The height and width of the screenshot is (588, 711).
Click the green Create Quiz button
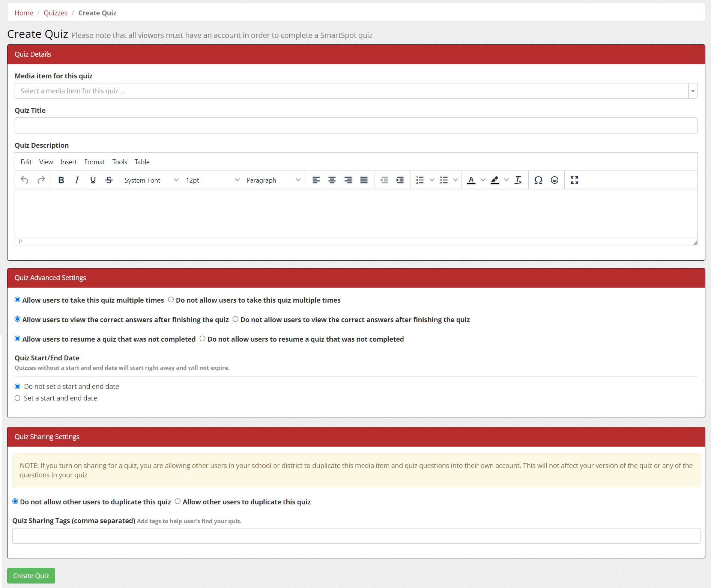point(31,576)
